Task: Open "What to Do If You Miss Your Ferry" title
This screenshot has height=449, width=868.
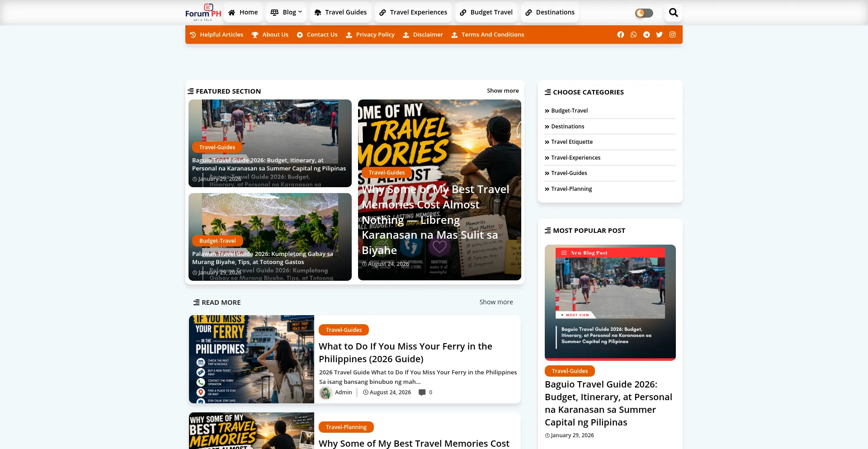Action: coord(406,353)
